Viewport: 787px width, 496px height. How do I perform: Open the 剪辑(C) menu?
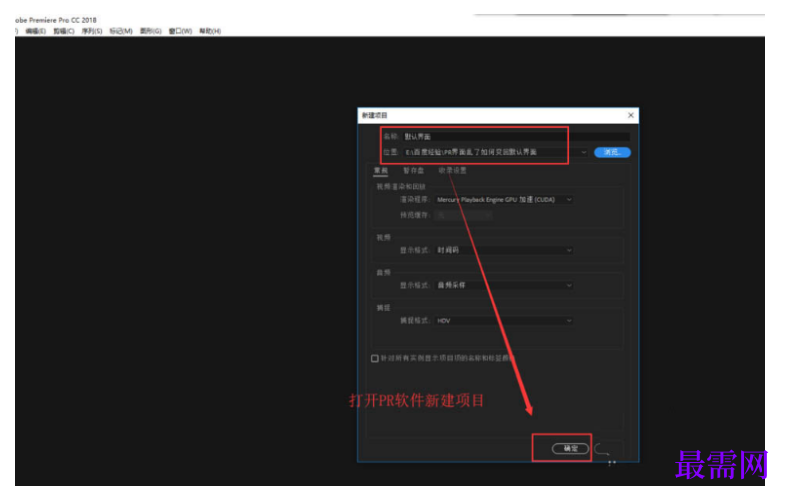tap(64, 31)
